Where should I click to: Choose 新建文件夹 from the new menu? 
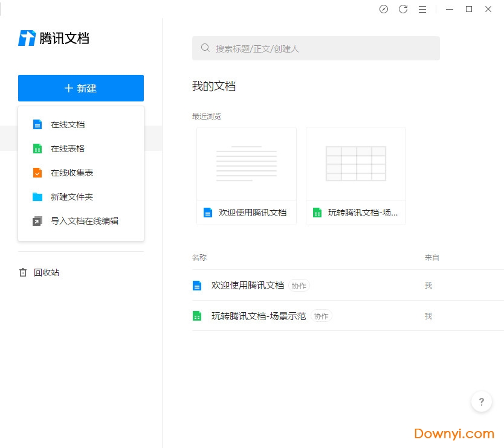71,197
